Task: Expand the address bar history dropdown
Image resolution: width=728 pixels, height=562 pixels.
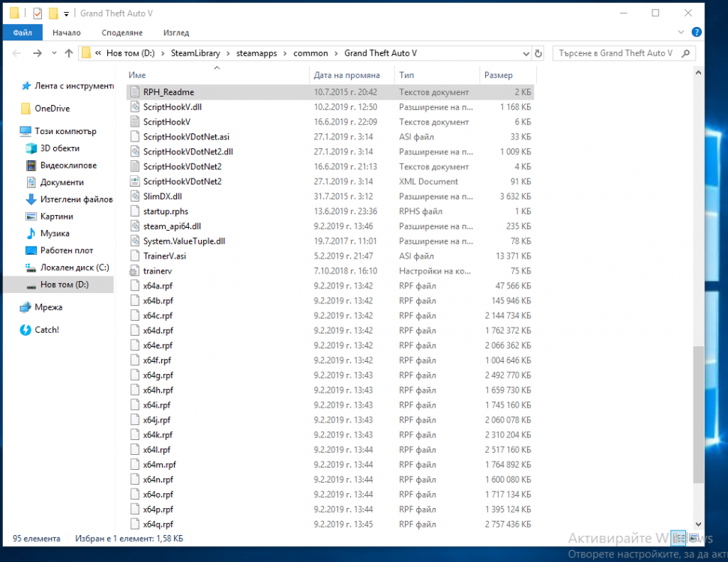Action: pyautogui.click(x=525, y=54)
